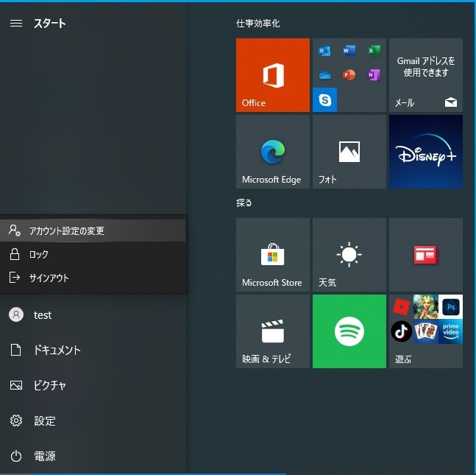The height and width of the screenshot is (475, 476).
Task: Launch Excel from Office folder tile
Action: click(374, 51)
